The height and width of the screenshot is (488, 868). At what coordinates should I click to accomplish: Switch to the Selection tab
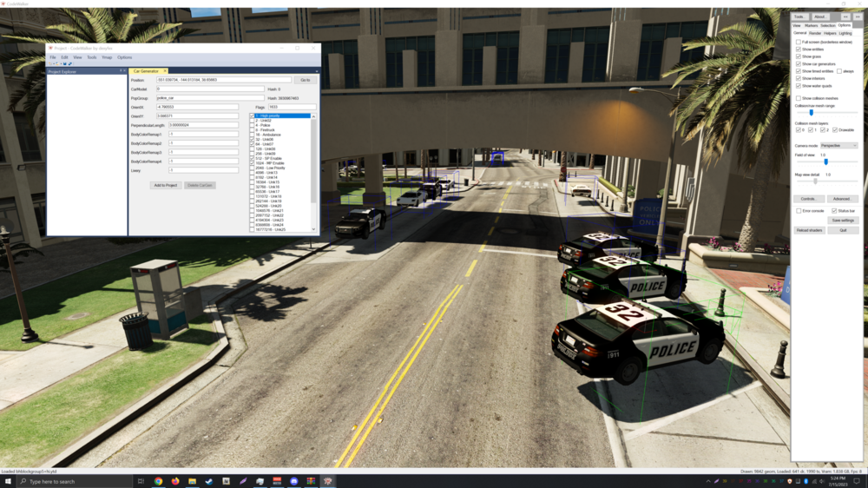827,25
